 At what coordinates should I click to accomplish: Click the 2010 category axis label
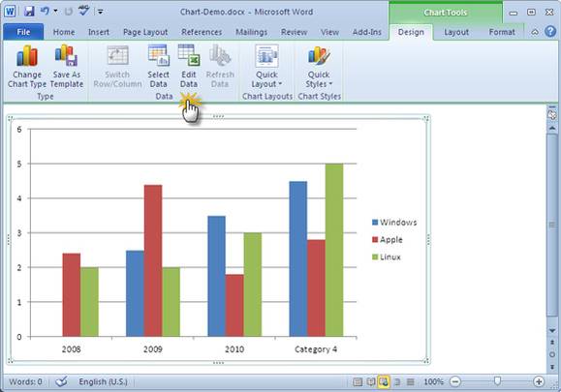(234, 349)
